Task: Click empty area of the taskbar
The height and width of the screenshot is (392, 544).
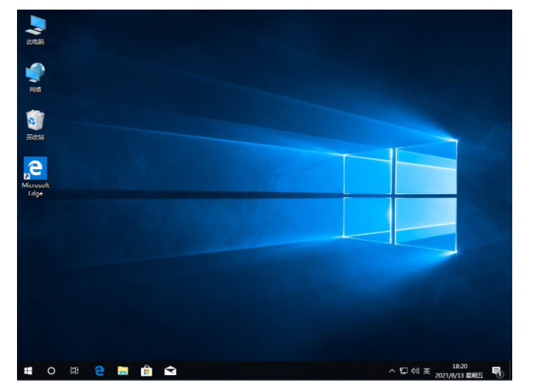Action: click(x=281, y=371)
